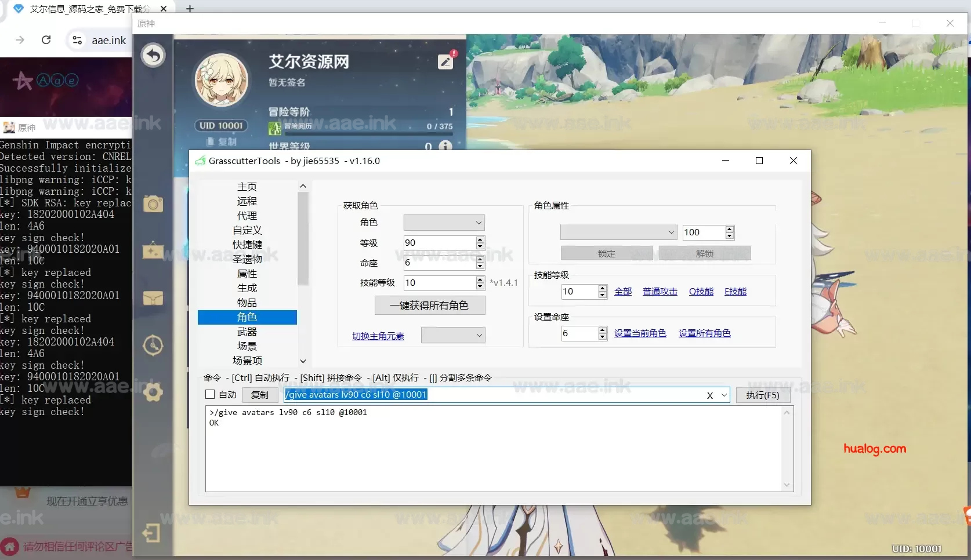Click the browser forward arrow
The height and width of the screenshot is (560, 971).
[x=20, y=40]
